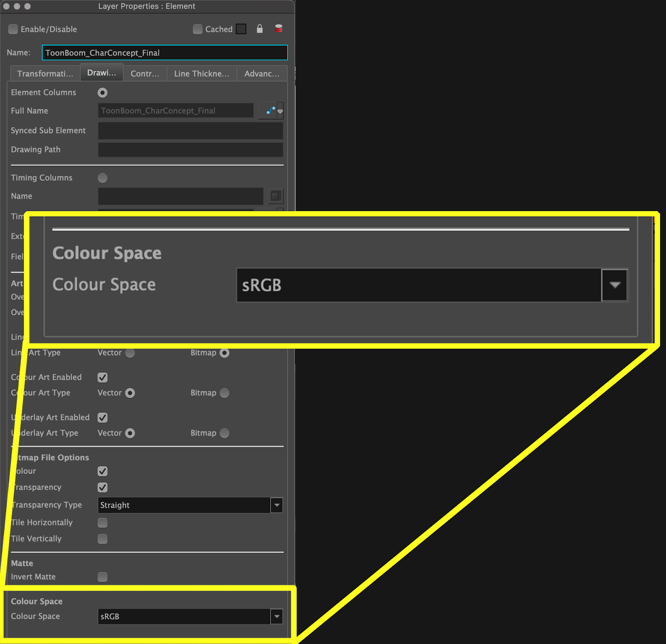This screenshot has height=644, width=666.
Task: Click the black Cached colour swatch
Action: (x=241, y=29)
